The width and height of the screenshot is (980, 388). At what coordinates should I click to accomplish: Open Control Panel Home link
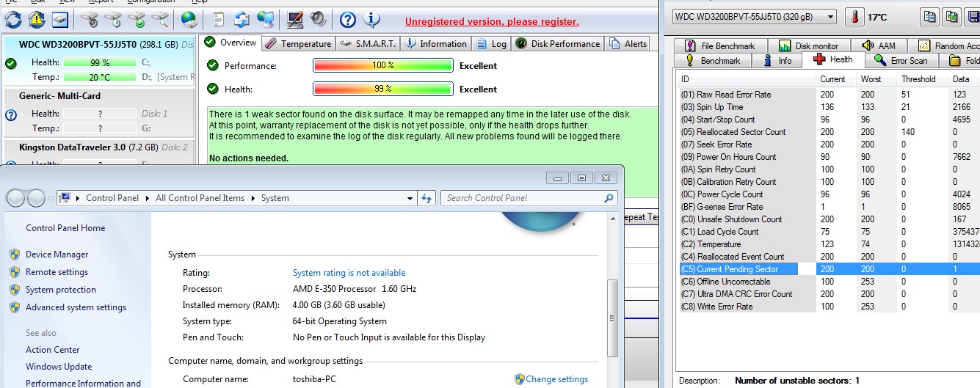pos(65,228)
